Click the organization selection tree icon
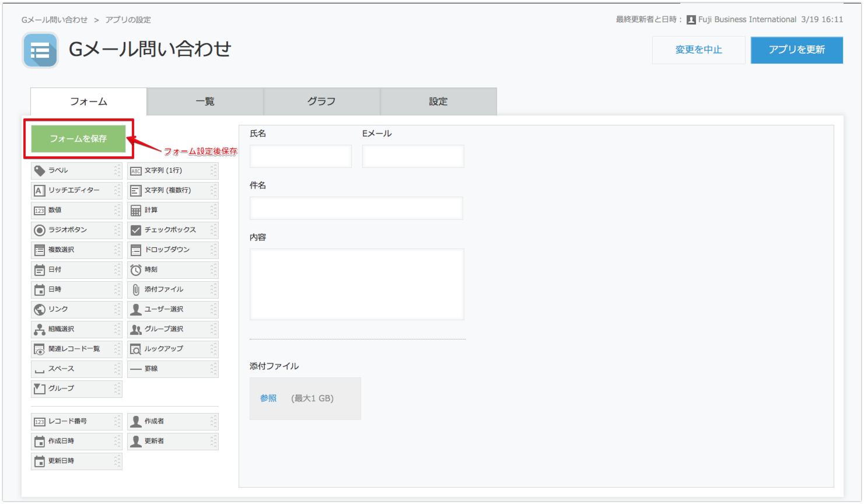 40,330
